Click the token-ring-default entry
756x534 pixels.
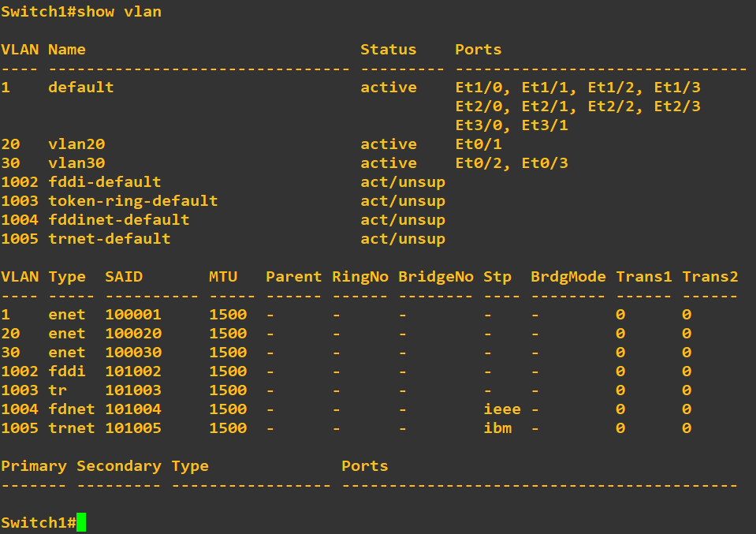click(133, 200)
